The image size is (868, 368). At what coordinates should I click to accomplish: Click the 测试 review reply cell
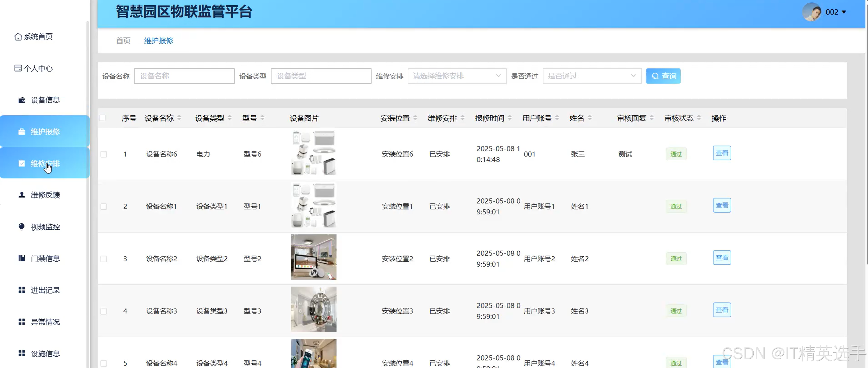[625, 154]
